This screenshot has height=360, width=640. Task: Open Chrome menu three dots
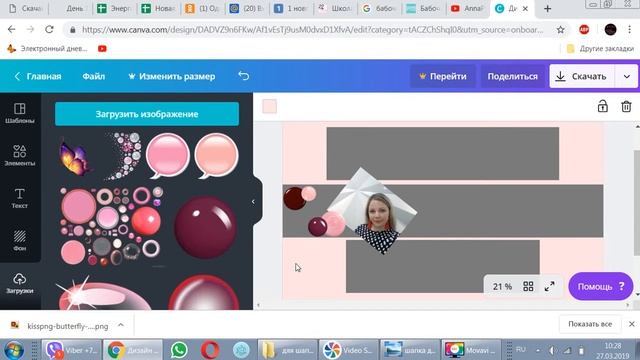click(629, 29)
